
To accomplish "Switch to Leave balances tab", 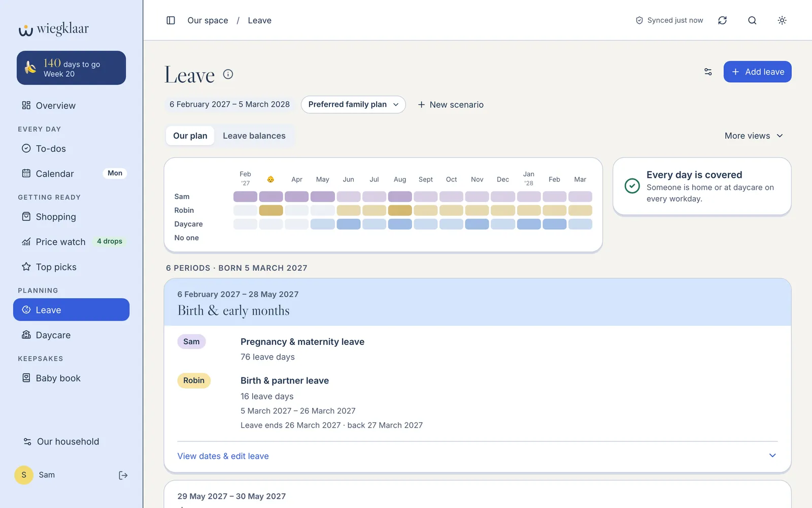I will pos(254,136).
